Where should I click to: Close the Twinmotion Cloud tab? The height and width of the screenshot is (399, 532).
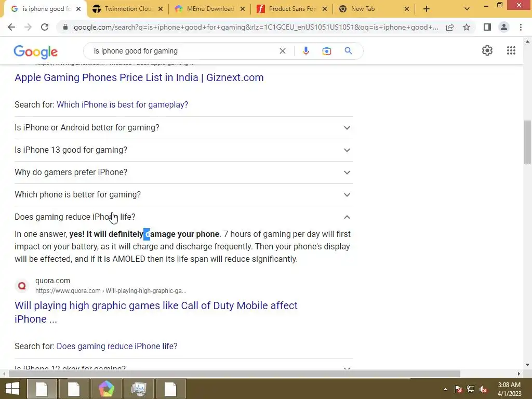(161, 9)
